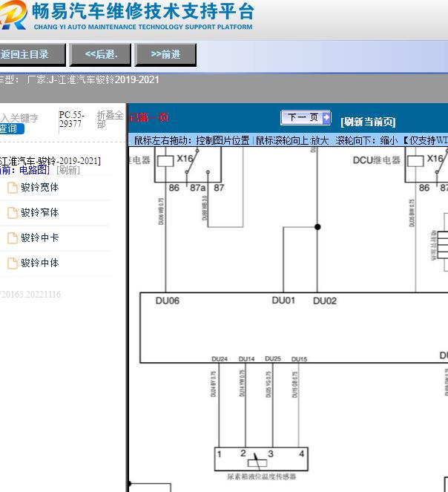Click the DU24 pin label

coord(220,359)
